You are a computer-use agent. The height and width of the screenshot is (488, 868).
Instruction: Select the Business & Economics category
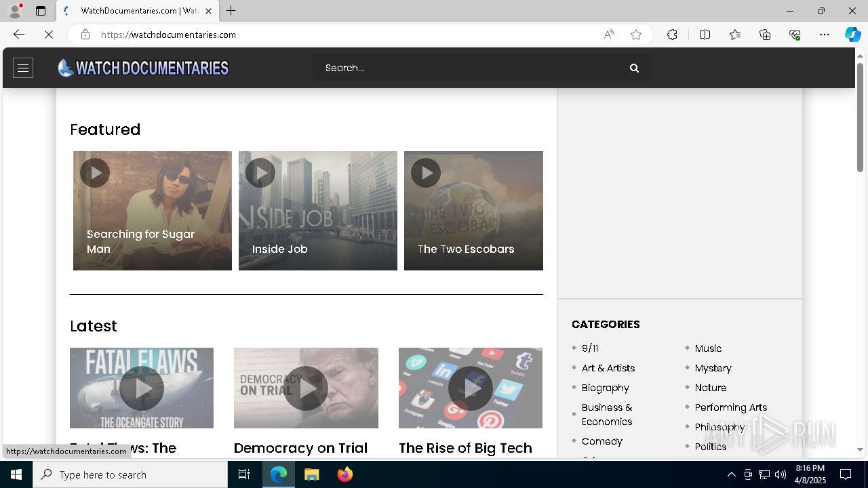coord(607,414)
